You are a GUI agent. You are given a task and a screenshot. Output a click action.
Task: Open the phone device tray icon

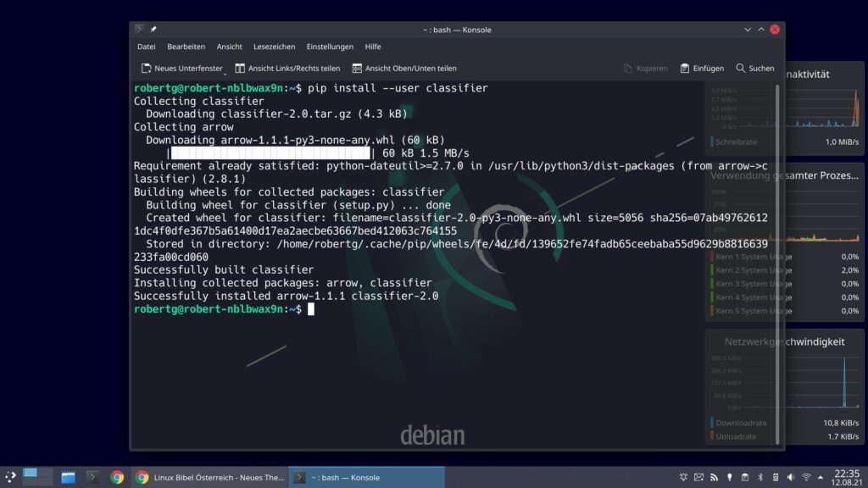click(x=776, y=477)
